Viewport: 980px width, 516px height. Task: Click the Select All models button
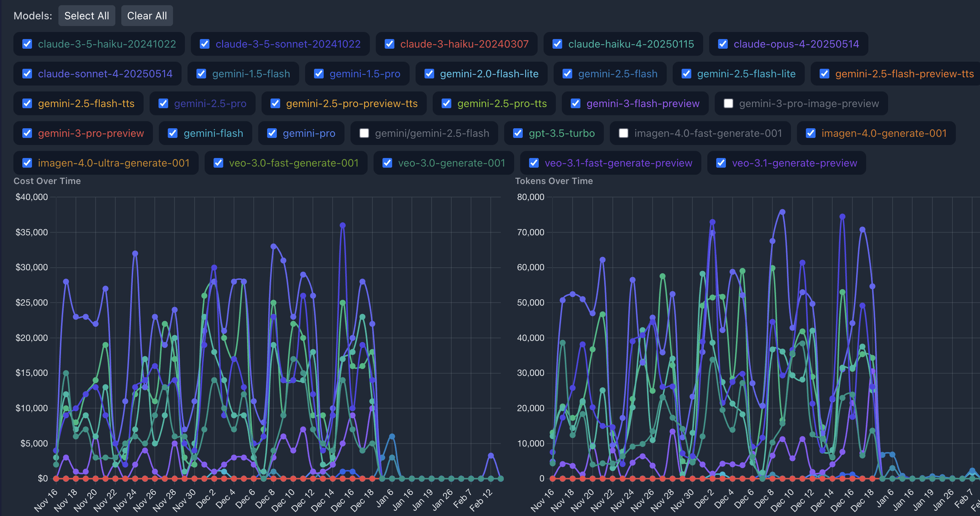click(x=86, y=16)
